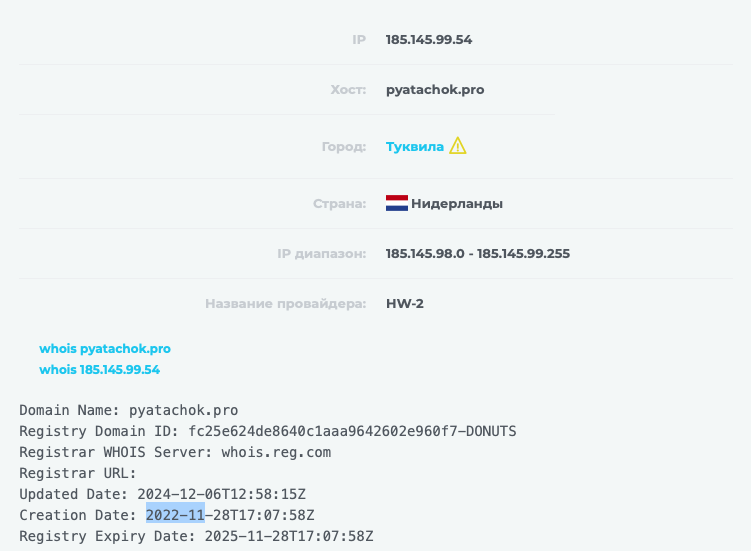Click the Updated Date timestamp 2024-12-06

pos(221,494)
